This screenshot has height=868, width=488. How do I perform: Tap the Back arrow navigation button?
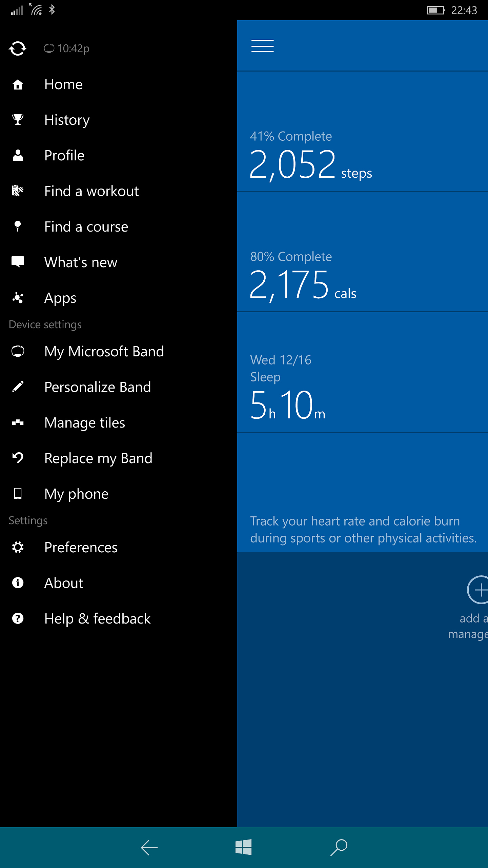point(149,848)
